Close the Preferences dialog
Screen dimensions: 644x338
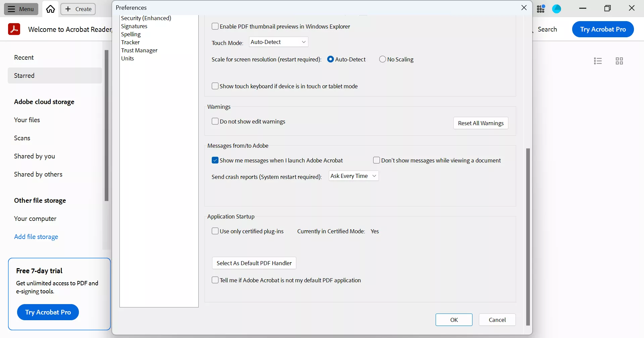click(x=524, y=8)
